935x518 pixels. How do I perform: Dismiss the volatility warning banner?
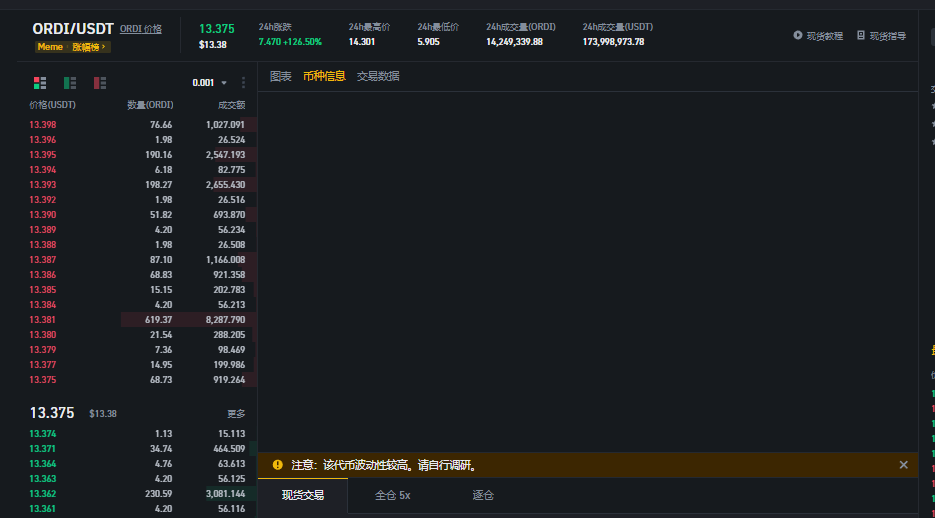pyautogui.click(x=903, y=465)
